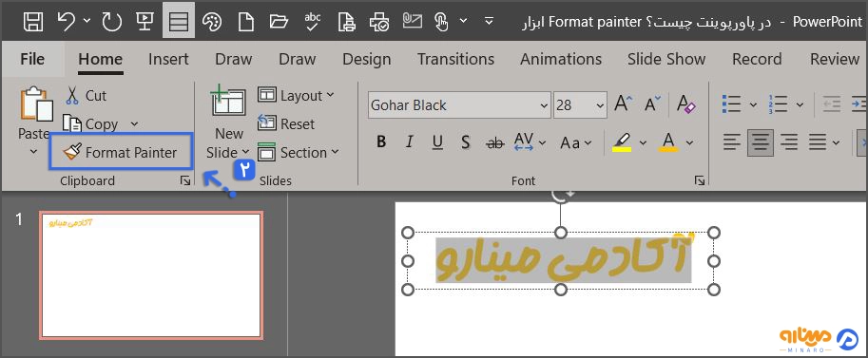The image size is (868, 358).
Task: Switch to the Review tab
Action: (835, 59)
